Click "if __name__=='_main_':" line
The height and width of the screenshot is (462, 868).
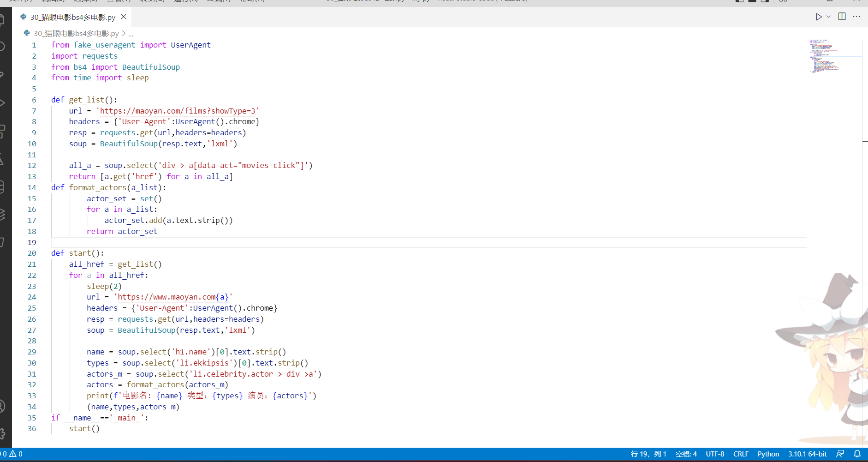100,418
